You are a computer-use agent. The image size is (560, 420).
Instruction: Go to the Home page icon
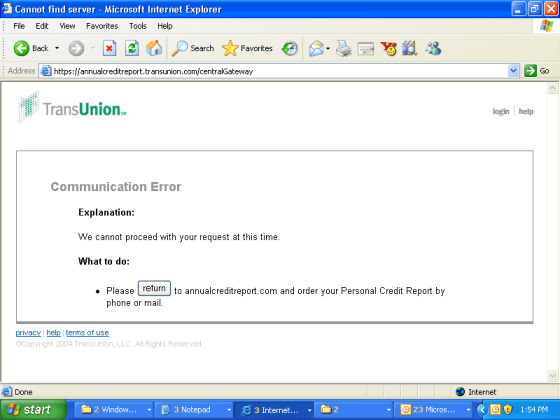(154, 48)
